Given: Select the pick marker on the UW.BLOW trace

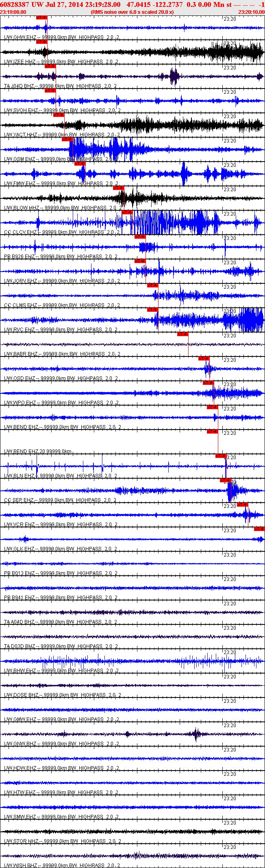Looking at the screenshot, I should coord(119,188).
